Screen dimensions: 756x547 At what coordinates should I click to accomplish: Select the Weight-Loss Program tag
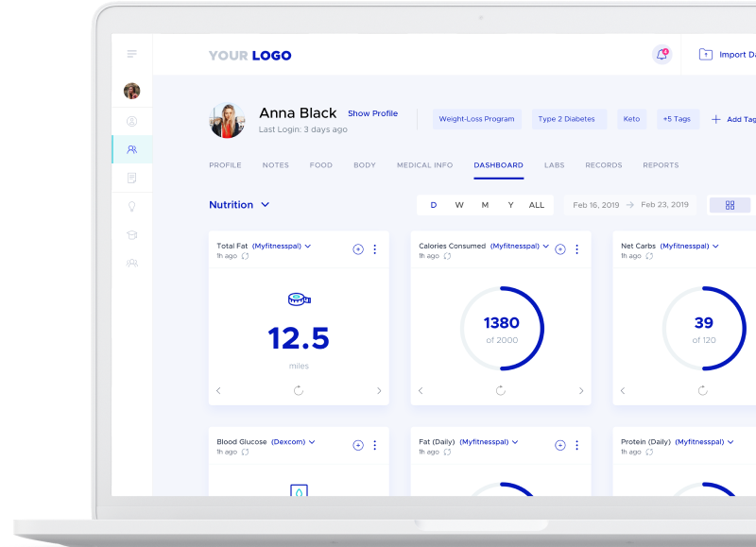tap(476, 119)
